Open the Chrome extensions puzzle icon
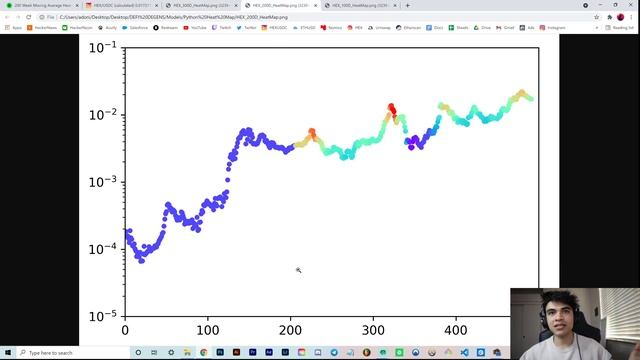The image size is (640, 360). (x=609, y=17)
